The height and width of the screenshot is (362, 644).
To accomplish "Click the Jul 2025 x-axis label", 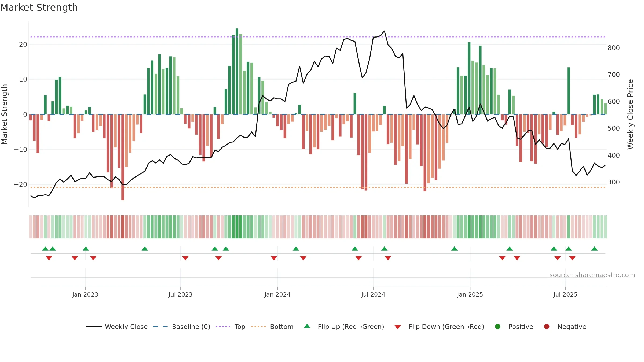I will (565, 294).
